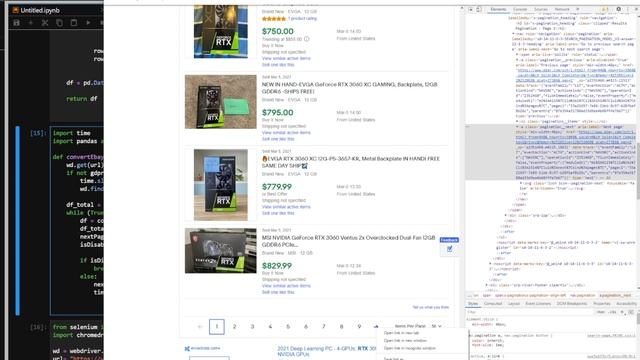Save notebook using Jupyter toolbar save icon
The height and width of the screenshot is (360, 640).
(x=16, y=23)
